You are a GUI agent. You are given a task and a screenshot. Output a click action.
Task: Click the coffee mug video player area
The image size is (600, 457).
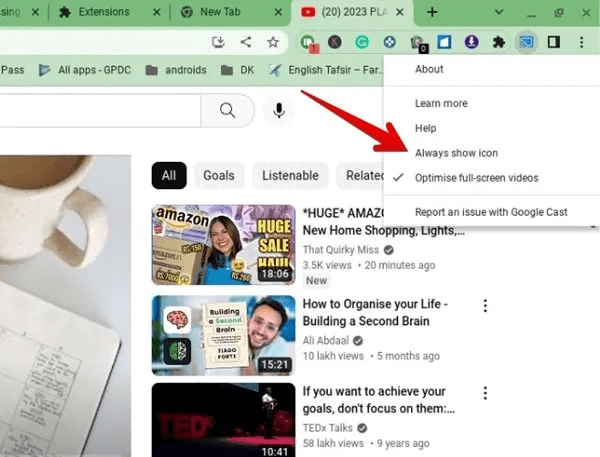point(65,305)
